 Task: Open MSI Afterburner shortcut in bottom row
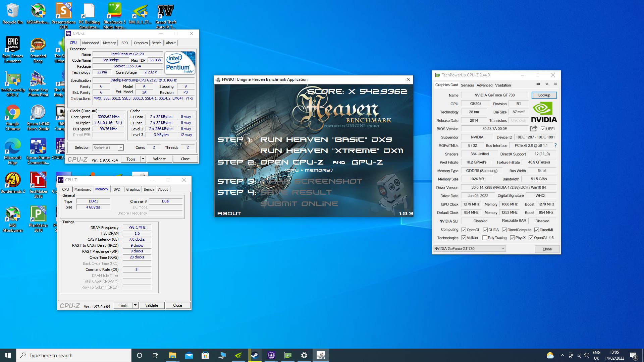(12, 220)
